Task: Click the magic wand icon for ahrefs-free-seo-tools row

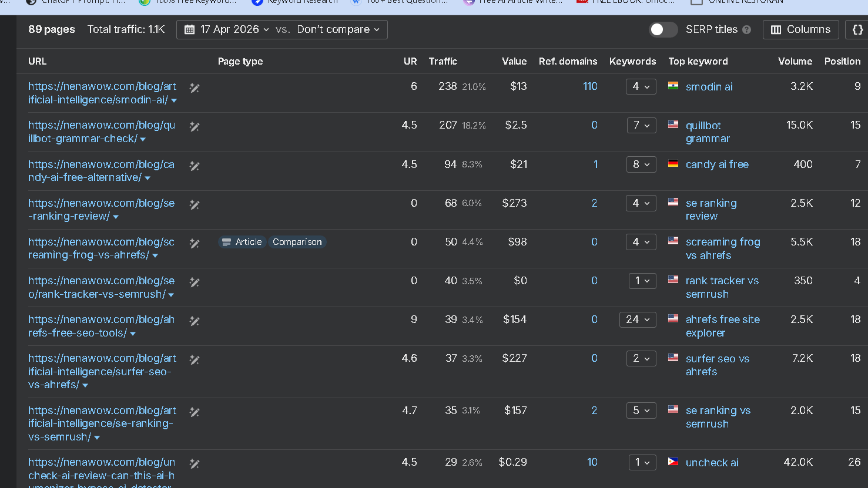Action: point(195,321)
